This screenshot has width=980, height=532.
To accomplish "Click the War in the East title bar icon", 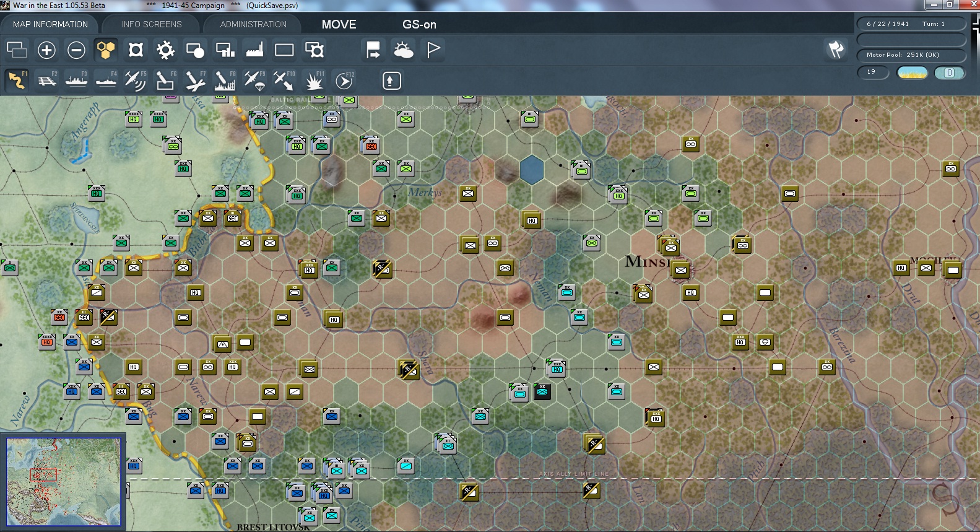I will 6,5.
